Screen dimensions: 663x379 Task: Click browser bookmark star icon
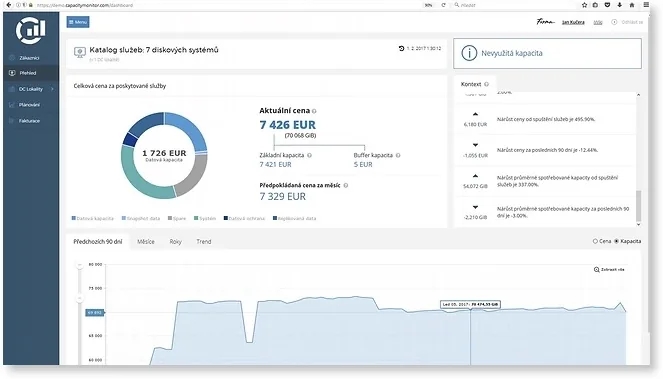pos(584,5)
